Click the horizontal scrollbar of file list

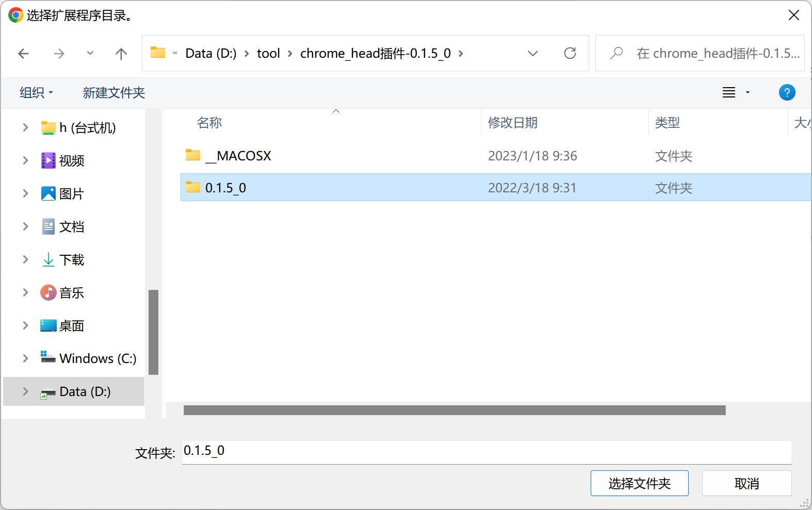pos(454,410)
